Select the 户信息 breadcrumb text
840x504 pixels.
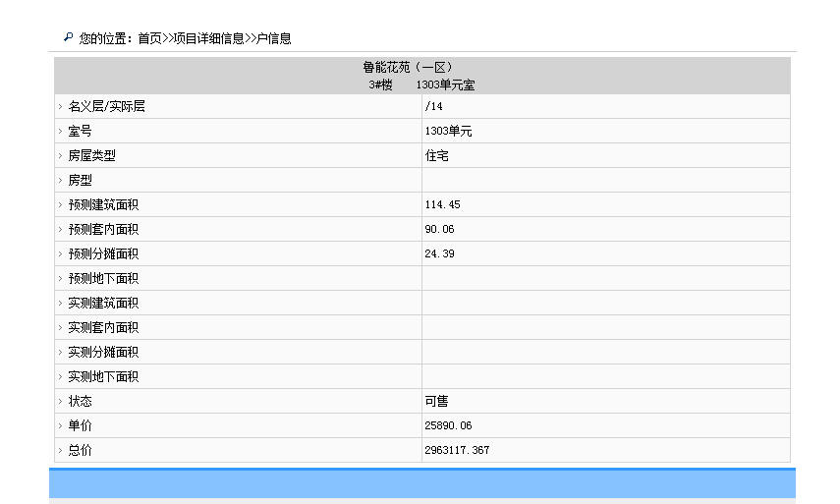(x=274, y=38)
